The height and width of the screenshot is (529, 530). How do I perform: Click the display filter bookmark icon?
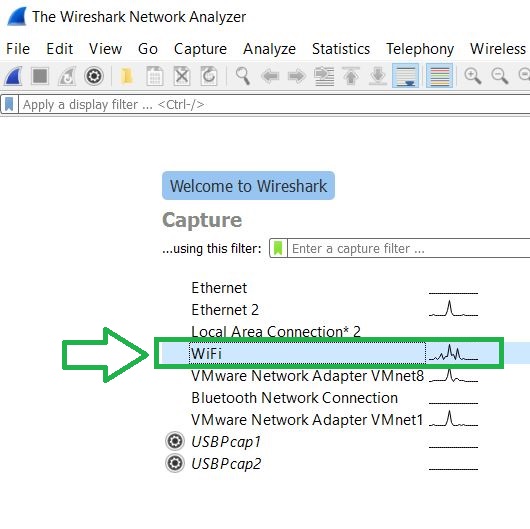click(x=9, y=104)
